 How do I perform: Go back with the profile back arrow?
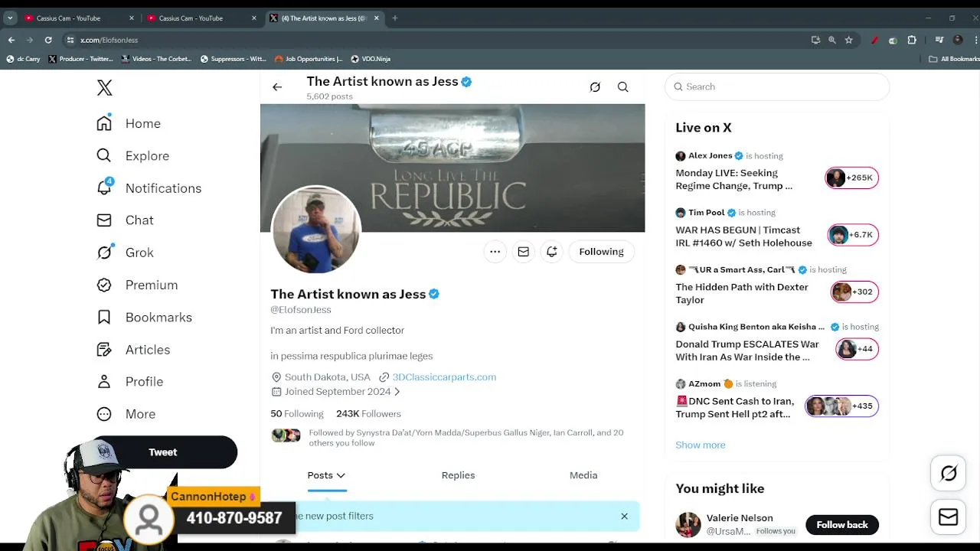(277, 87)
